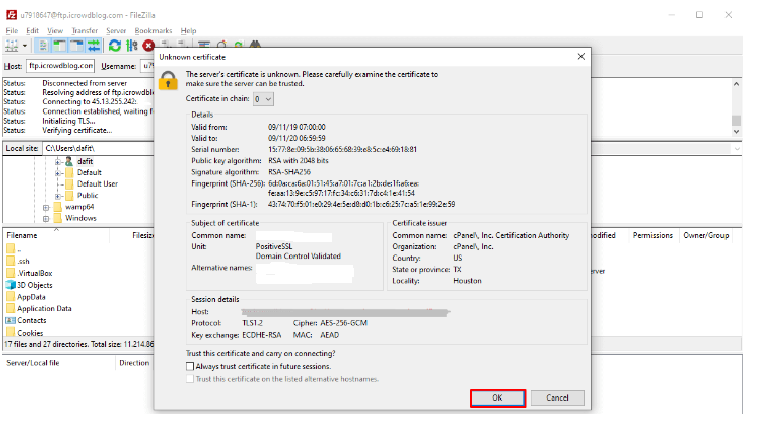
Task: Sort by the Filename column
Action: pos(56,236)
